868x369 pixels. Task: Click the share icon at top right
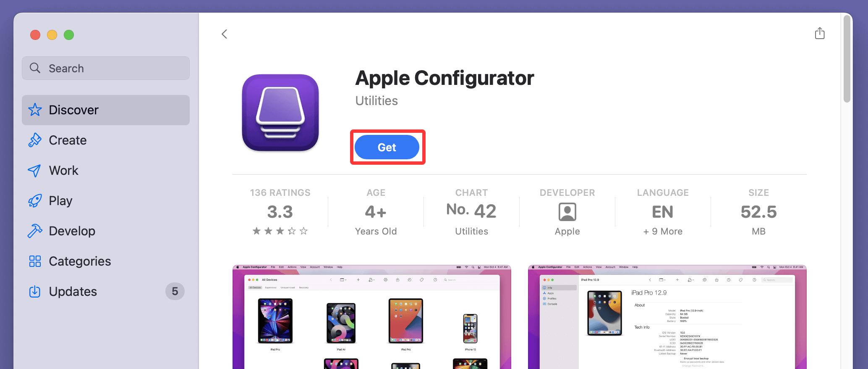[x=819, y=33]
